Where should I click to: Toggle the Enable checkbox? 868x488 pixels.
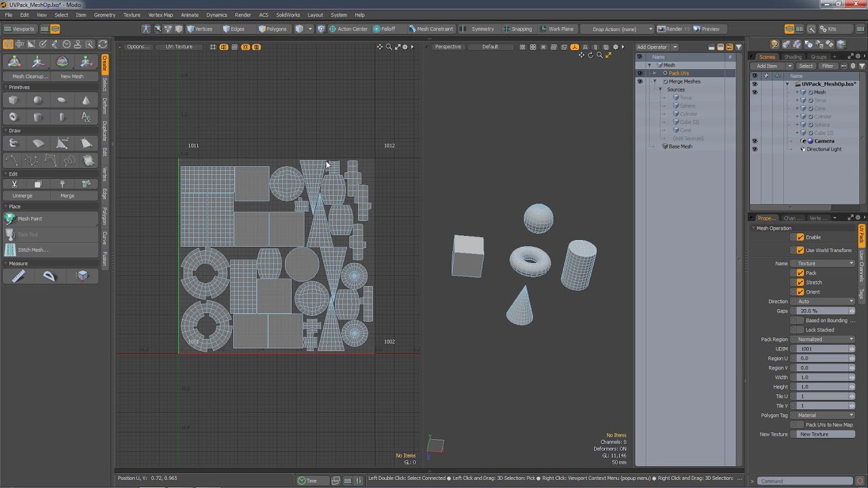(800, 237)
